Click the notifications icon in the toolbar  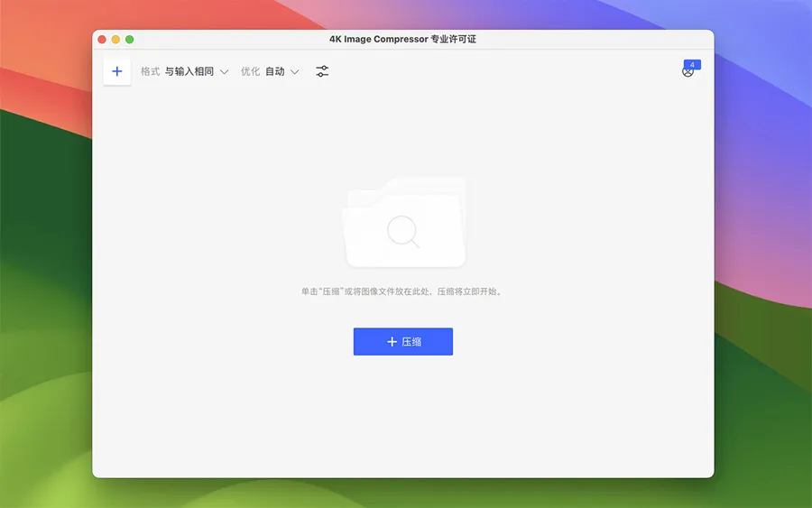click(687, 72)
